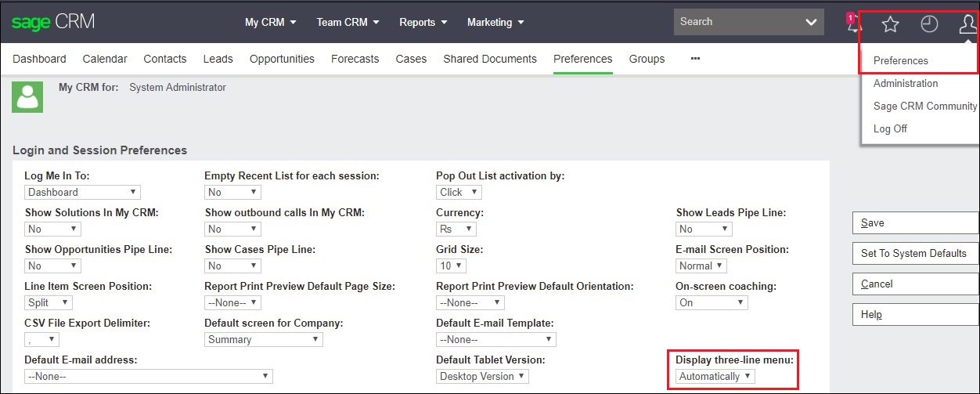Click the Help button
Screen dimensions: 980x394
915,314
